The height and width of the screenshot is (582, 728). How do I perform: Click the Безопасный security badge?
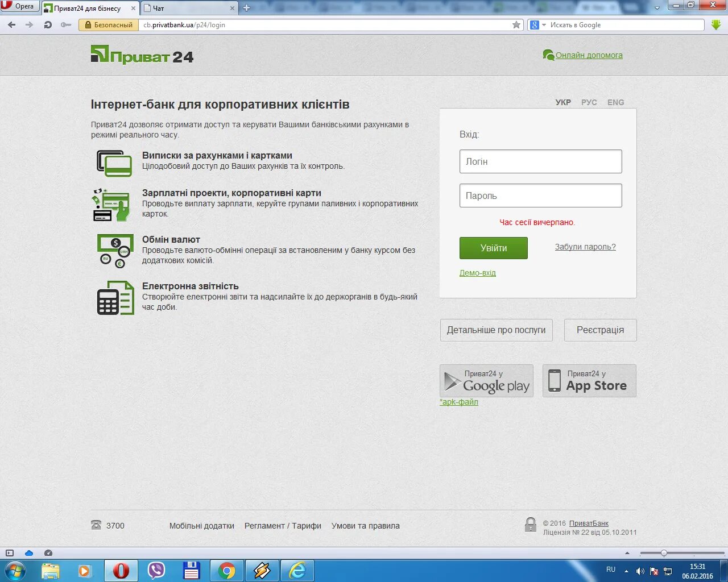[109, 25]
